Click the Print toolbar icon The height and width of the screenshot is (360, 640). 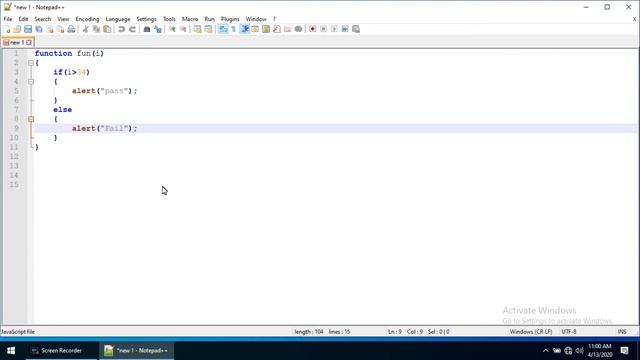[x=71, y=29]
